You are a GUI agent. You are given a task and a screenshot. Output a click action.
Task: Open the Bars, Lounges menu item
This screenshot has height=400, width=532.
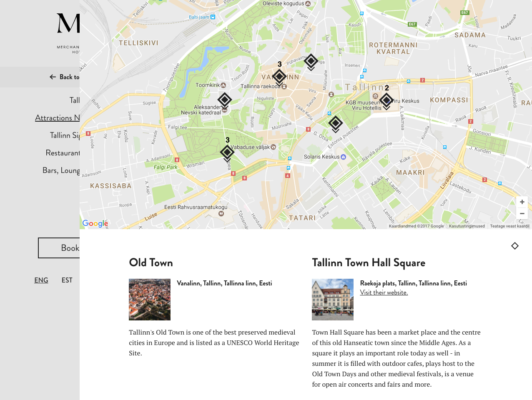(x=61, y=170)
